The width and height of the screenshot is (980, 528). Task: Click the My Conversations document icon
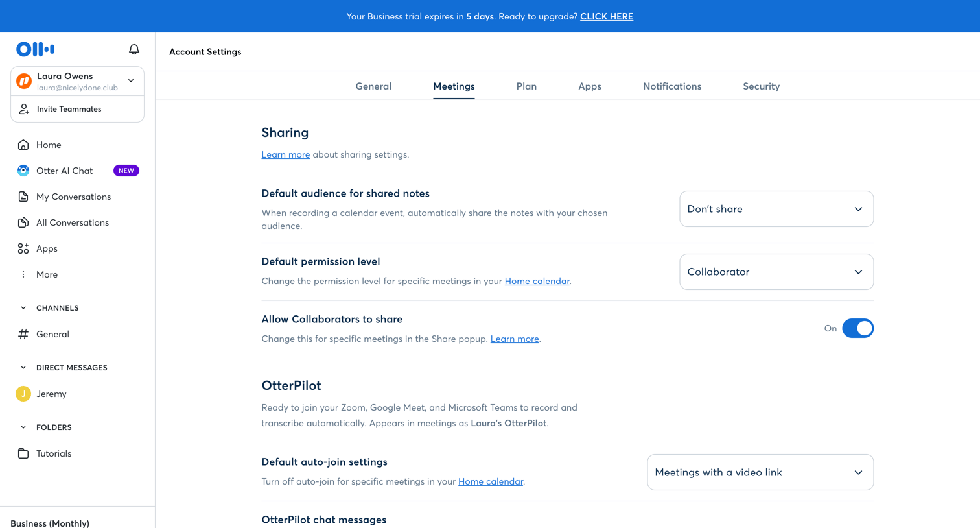(x=23, y=197)
